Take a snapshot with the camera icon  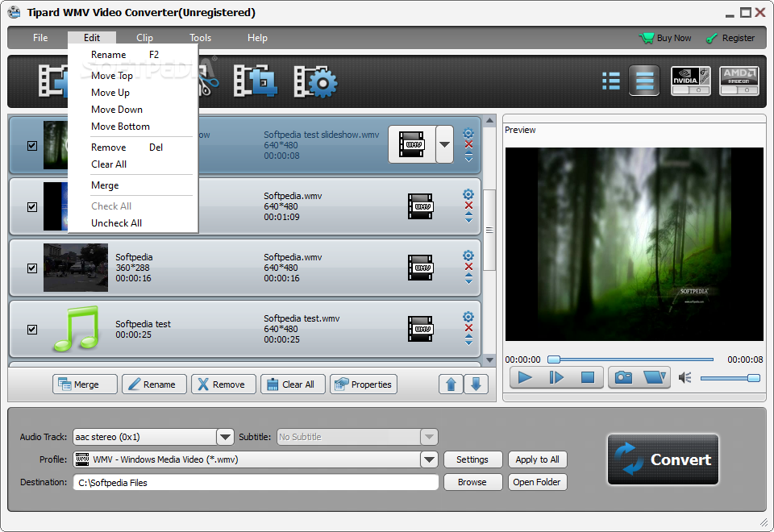tap(623, 377)
